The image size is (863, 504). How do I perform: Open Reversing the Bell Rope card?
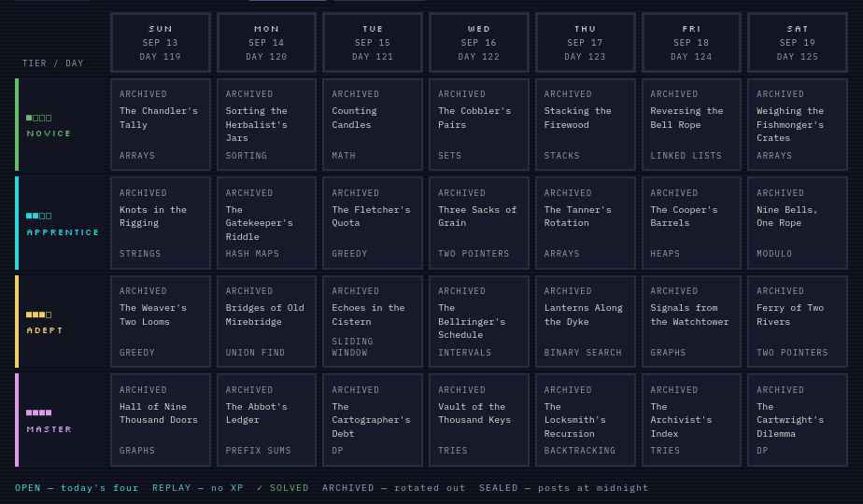coord(691,124)
